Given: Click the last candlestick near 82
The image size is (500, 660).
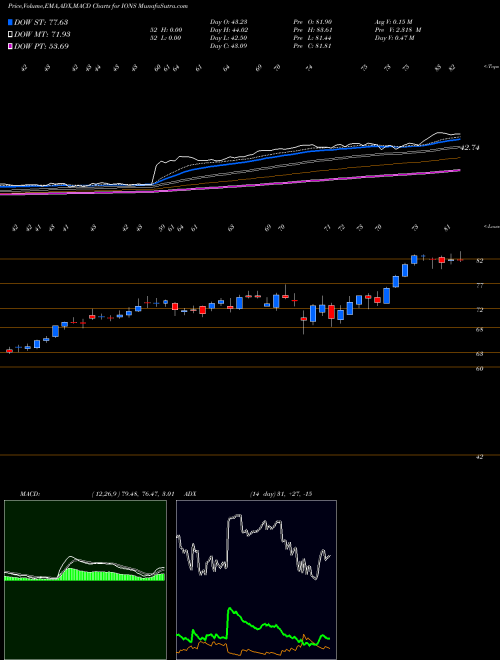Looking at the screenshot, I should [x=460, y=260].
